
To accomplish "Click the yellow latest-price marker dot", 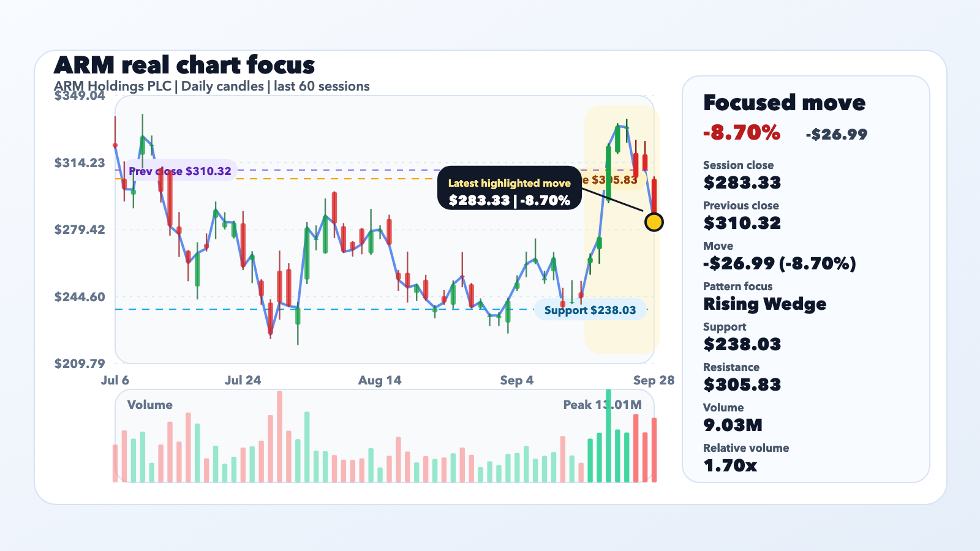I will [x=654, y=222].
